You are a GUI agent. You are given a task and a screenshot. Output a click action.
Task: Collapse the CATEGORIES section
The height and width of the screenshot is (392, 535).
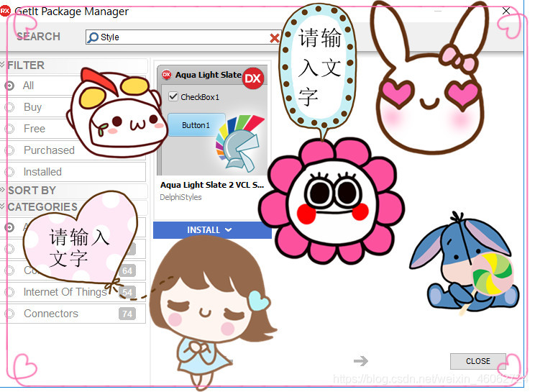click(3, 206)
